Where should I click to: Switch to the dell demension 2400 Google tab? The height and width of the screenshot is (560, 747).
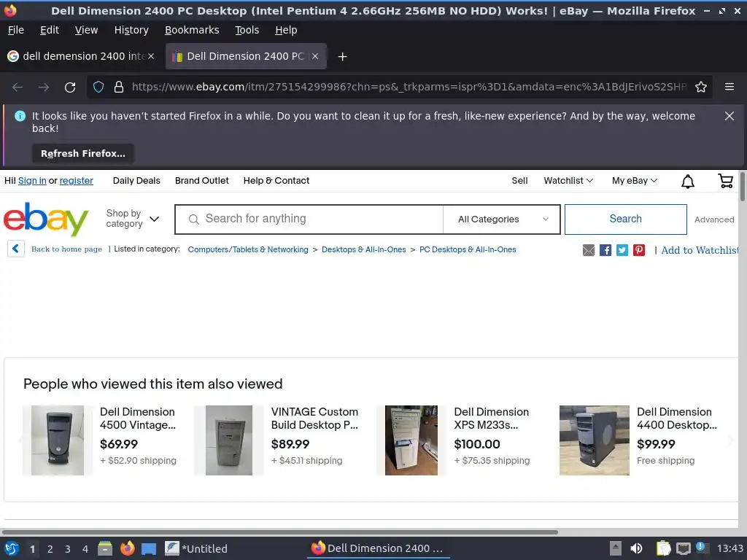tap(81, 56)
